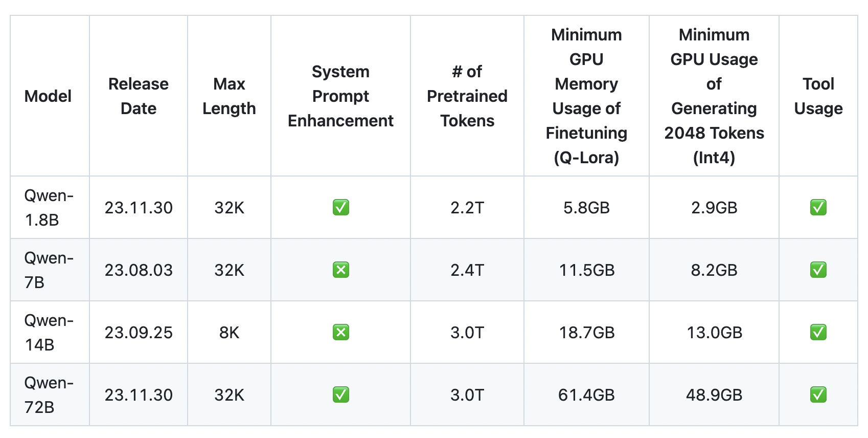
Task: Click the System Prompt Enhancement header
Action: [340, 96]
